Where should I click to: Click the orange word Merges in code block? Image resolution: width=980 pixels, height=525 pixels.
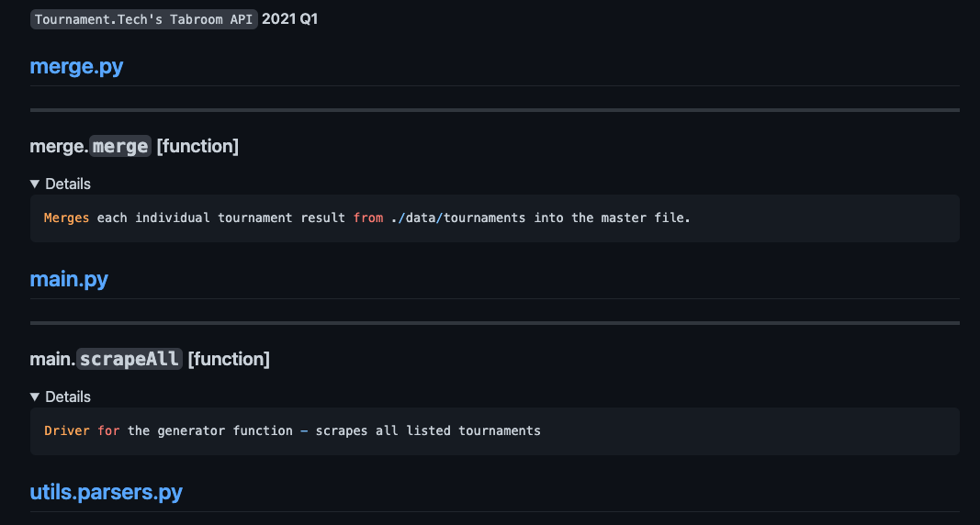tap(66, 218)
